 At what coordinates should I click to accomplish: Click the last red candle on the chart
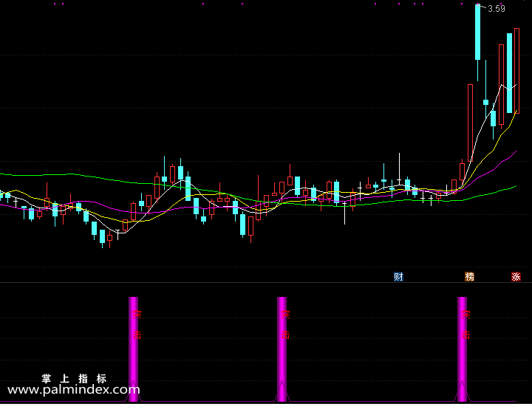click(x=517, y=71)
